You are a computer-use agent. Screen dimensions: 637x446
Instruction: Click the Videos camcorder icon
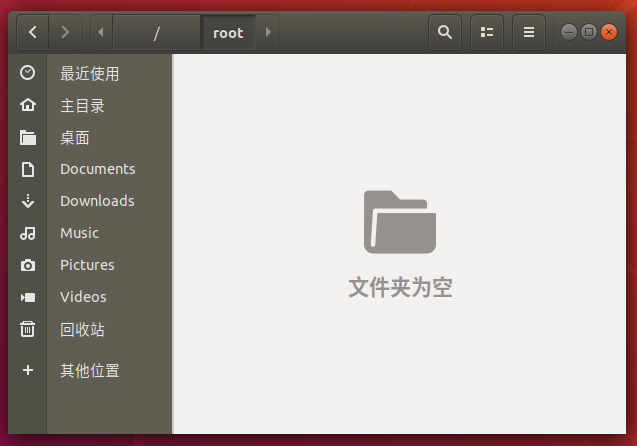(28, 297)
